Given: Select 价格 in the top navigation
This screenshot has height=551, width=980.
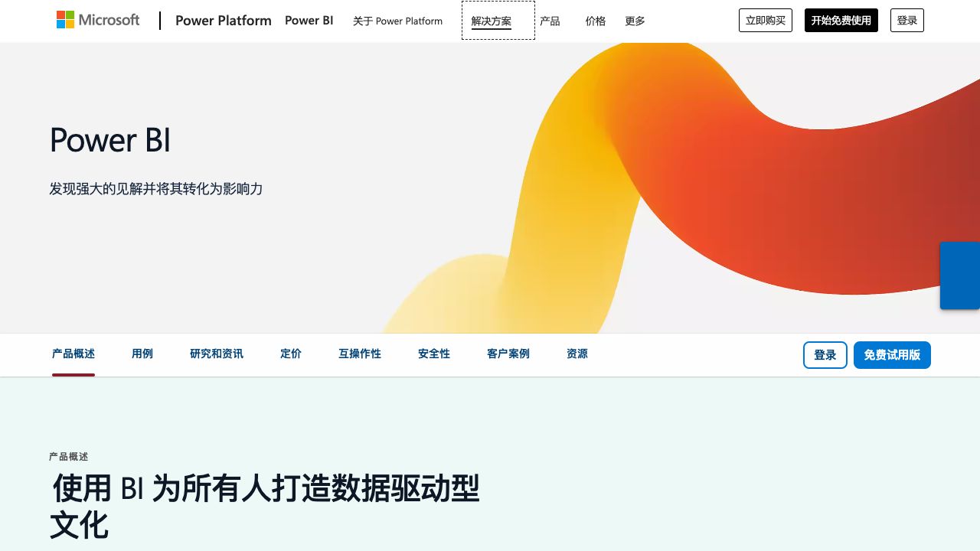Looking at the screenshot, I should [x=595, y=21].
